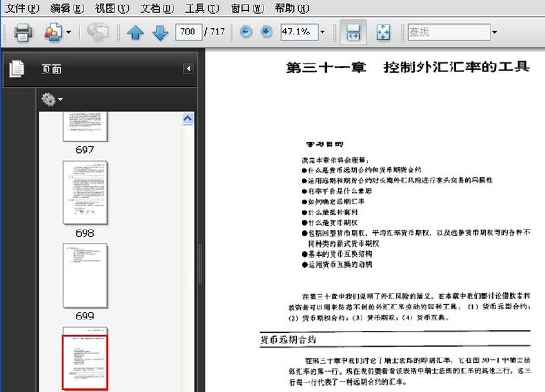Open the 查找 search options dropdown arrow
The height and width of the screenshot is (392, 545).
(493, 33)
